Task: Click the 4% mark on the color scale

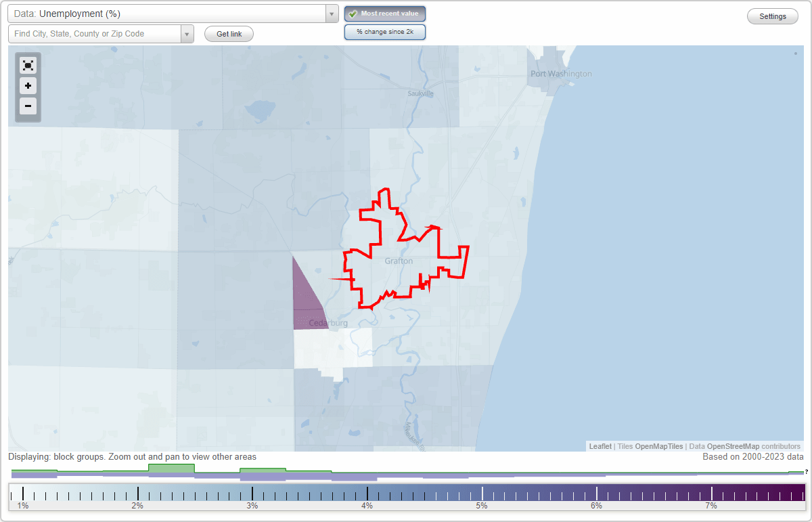Action: tap(366, 494)
